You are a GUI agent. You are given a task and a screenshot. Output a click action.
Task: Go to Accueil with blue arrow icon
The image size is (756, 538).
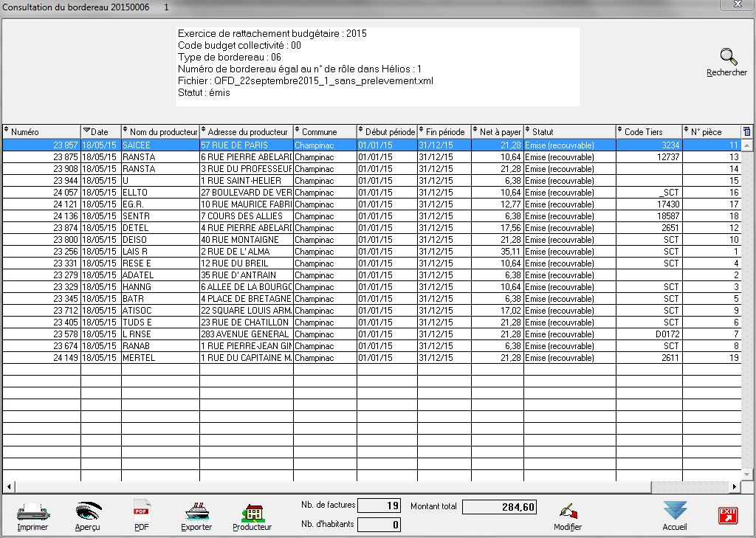pyautogui.click(x=675, y=511)
